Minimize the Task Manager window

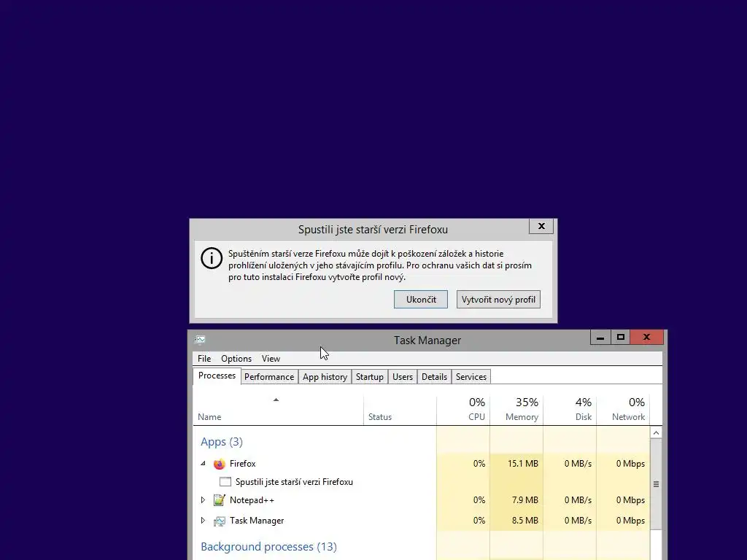pyautogui.click(x=600, y=337)
